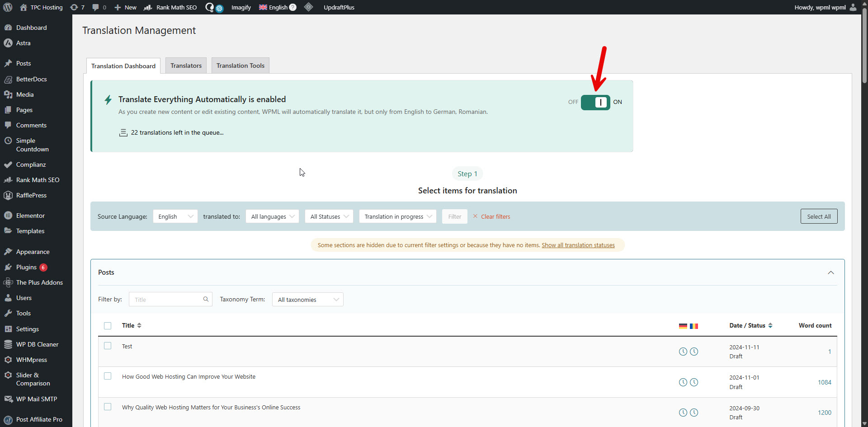Click the Show all translation statuses link
The width and height of the screenshot is (868, 427).
578,245
